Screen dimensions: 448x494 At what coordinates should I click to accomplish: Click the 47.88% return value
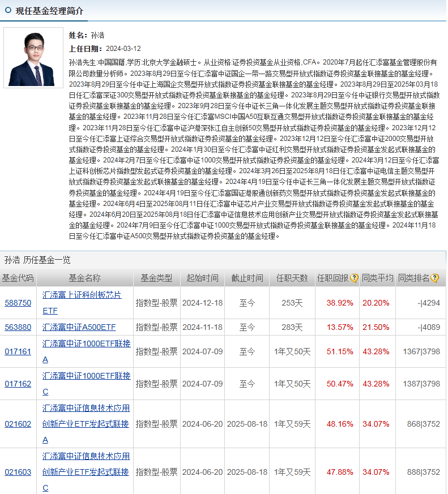(x=340, y=472)
